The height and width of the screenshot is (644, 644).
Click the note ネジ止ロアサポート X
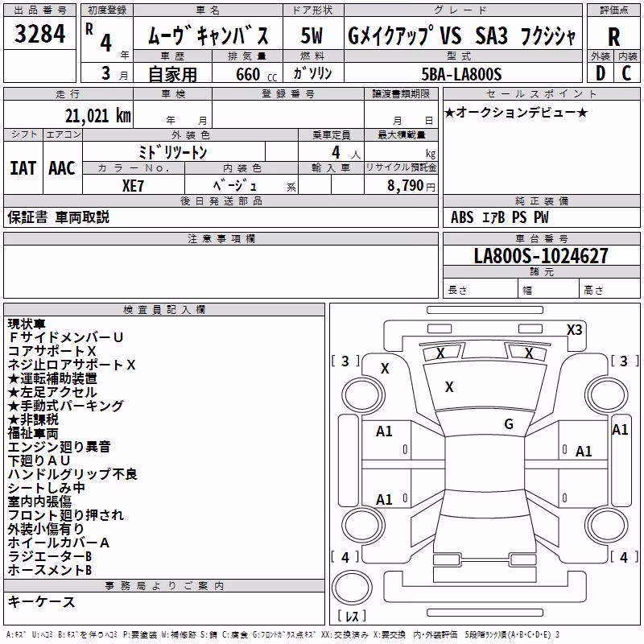pyautogui.click(x=72, y=365)
